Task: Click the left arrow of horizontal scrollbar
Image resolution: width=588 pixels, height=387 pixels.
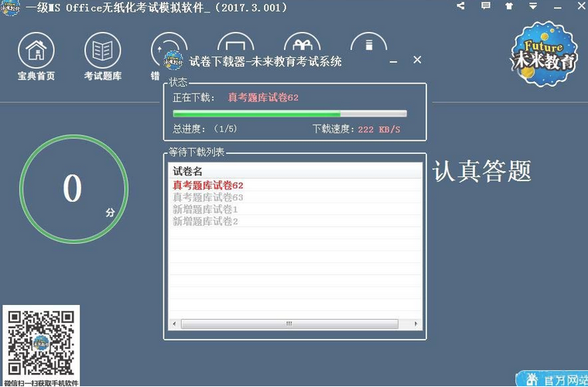Action: (174, 324)
